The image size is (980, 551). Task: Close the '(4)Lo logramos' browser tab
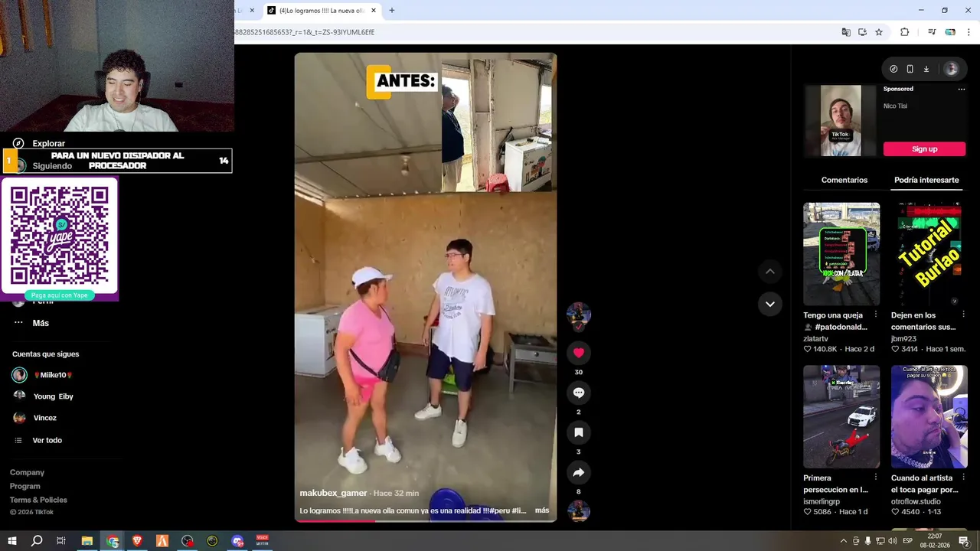click(x=374, y=11)
